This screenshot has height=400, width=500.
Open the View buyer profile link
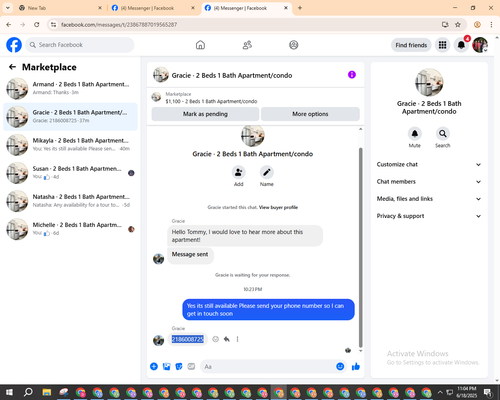point(278,207)
